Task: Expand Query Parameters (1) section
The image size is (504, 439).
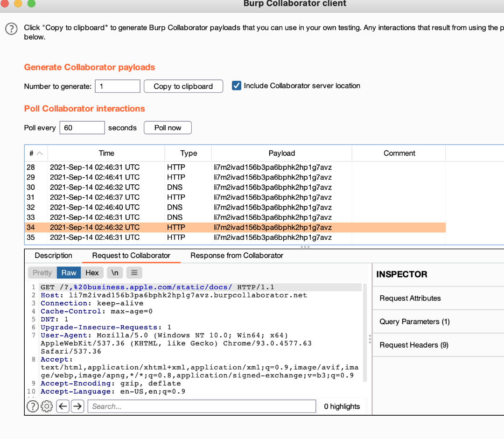Action: pos(438,322)
